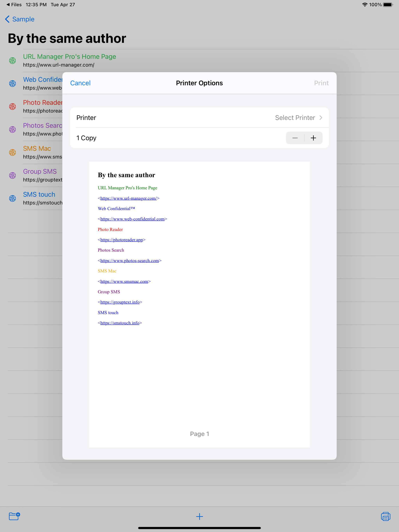
Task: Select the Group SMS bookmark title
Action: click(40, 172)
